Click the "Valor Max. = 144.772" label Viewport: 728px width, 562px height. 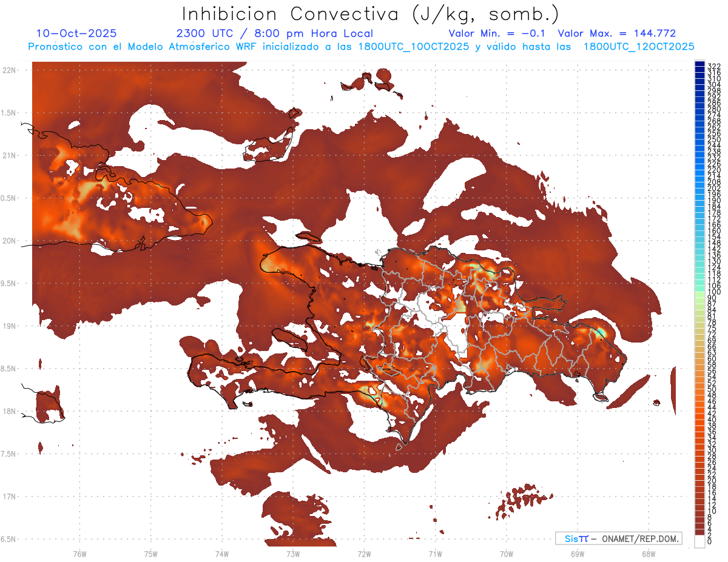(x=616, y=33)
